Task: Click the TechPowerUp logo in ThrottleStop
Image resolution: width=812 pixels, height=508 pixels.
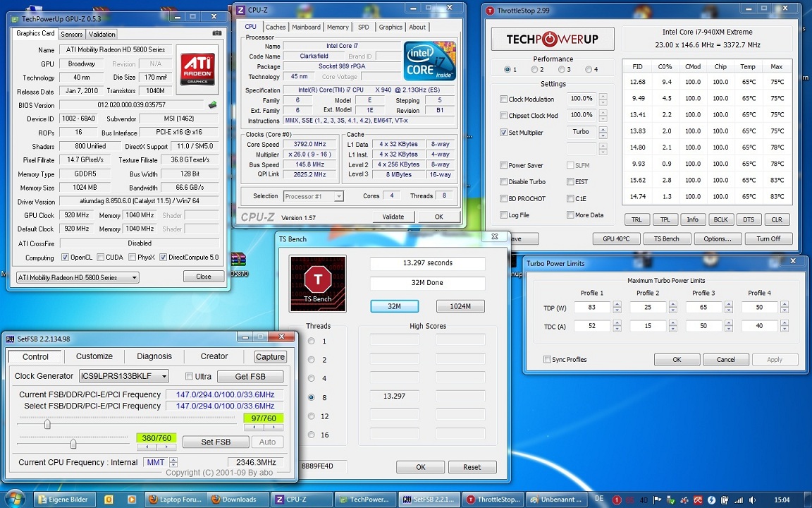Action: pos(553,39)
